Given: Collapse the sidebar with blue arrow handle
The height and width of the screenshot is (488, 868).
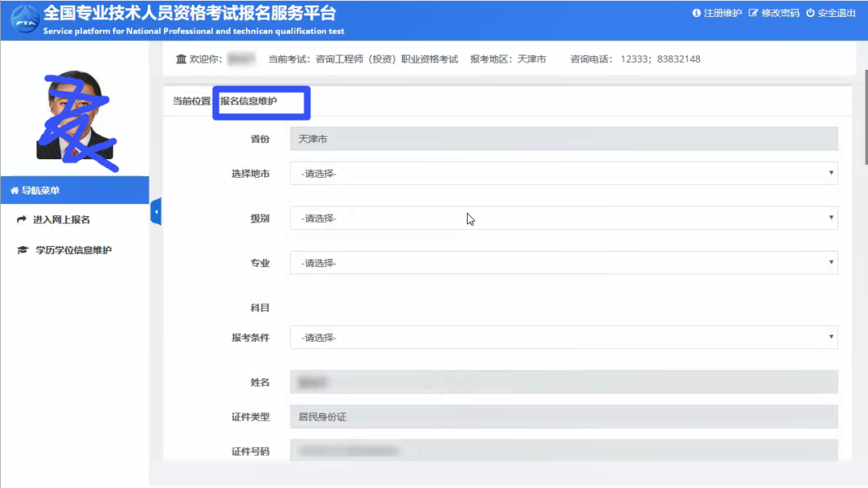Looking at the screenshot, I should click(x=155, y=211).
